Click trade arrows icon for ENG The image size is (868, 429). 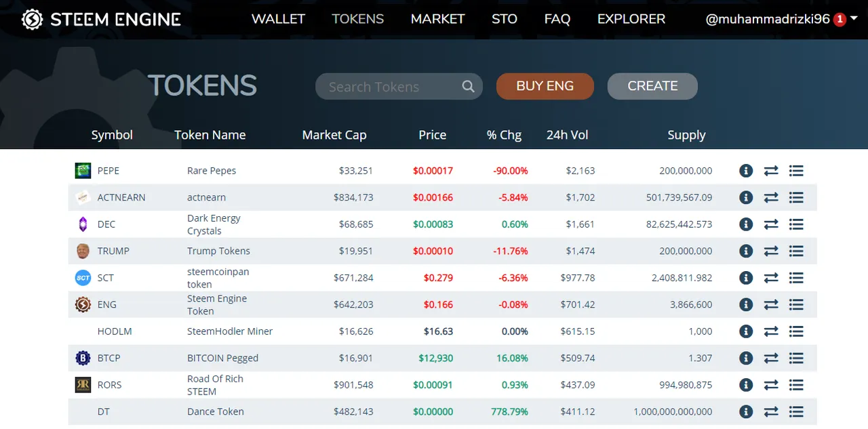point(771,304)
